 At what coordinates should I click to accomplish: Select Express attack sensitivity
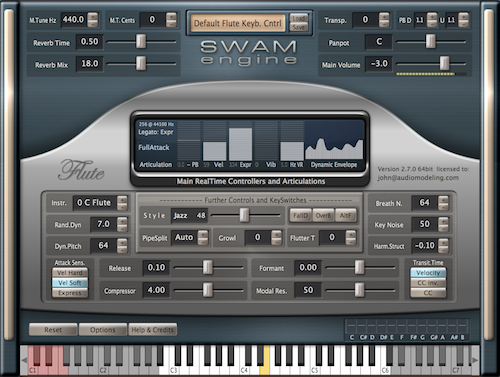coord(70,293)
